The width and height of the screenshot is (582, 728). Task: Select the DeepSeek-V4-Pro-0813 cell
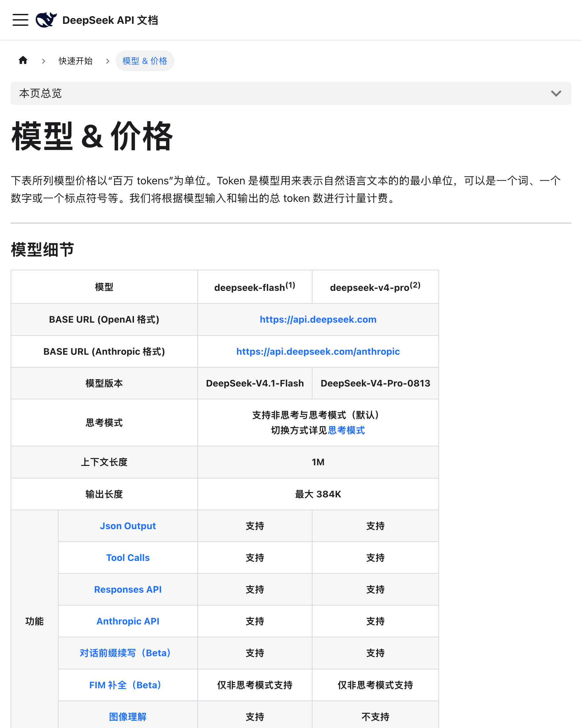(375, 383)
